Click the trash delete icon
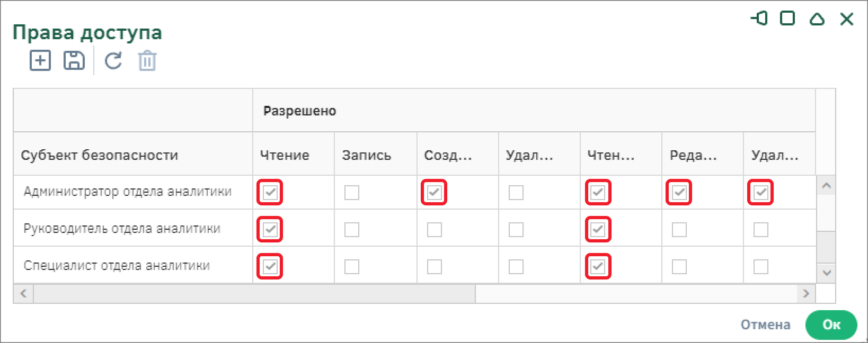 pyautogui.click(x=147, y=61)
